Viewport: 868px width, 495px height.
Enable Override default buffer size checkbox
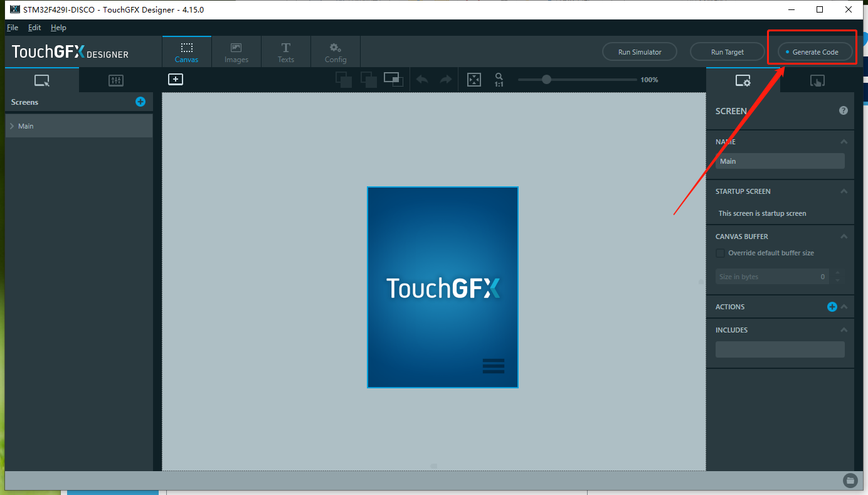tap(720, 253)
